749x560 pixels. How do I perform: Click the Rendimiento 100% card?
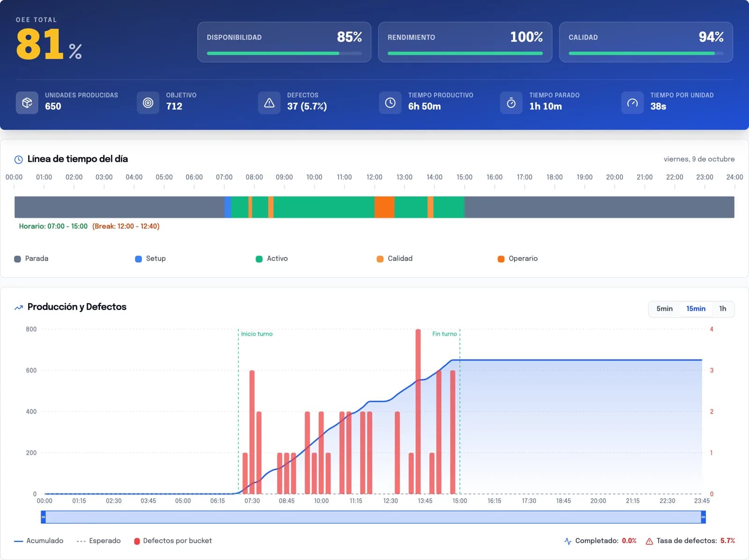pyautogui.click(x=465, y=42)
